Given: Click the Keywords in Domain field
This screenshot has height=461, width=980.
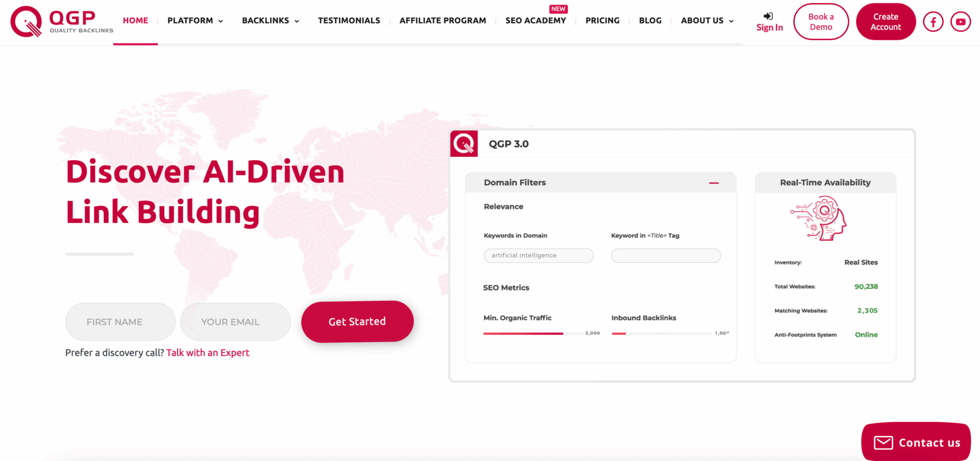Looking at the screenshot, I should (x=538, y=255).
